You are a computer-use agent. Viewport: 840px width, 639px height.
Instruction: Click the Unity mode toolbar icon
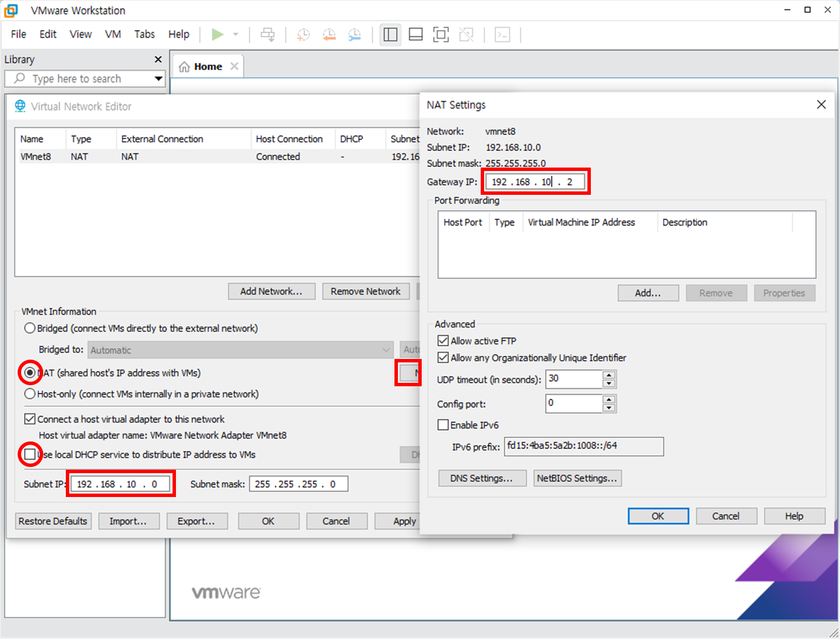pos(466,35)
